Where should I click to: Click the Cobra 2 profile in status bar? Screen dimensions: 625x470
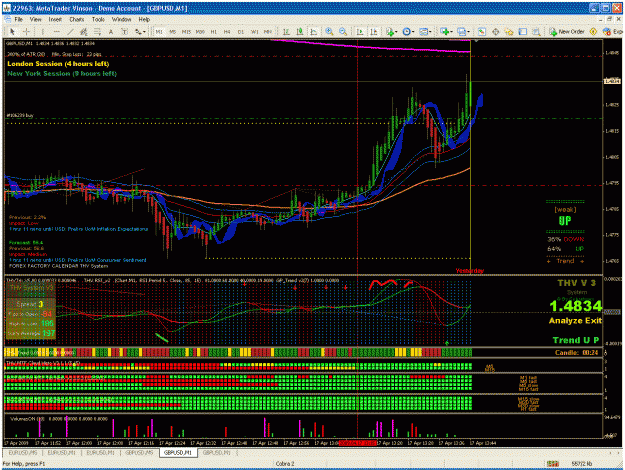(x=285, y=464)
